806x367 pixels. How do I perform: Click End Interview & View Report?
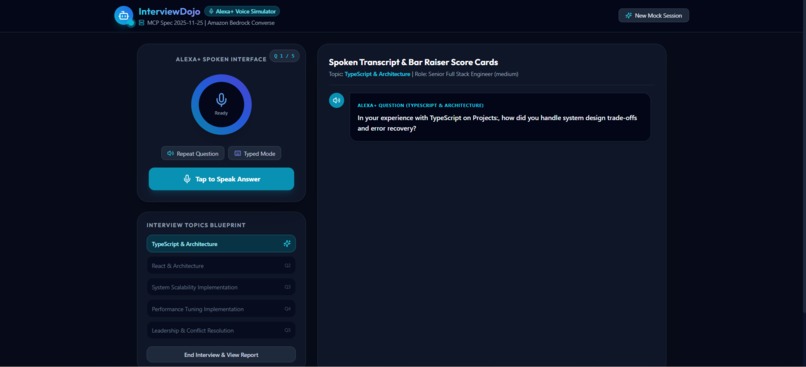point(221,355)
